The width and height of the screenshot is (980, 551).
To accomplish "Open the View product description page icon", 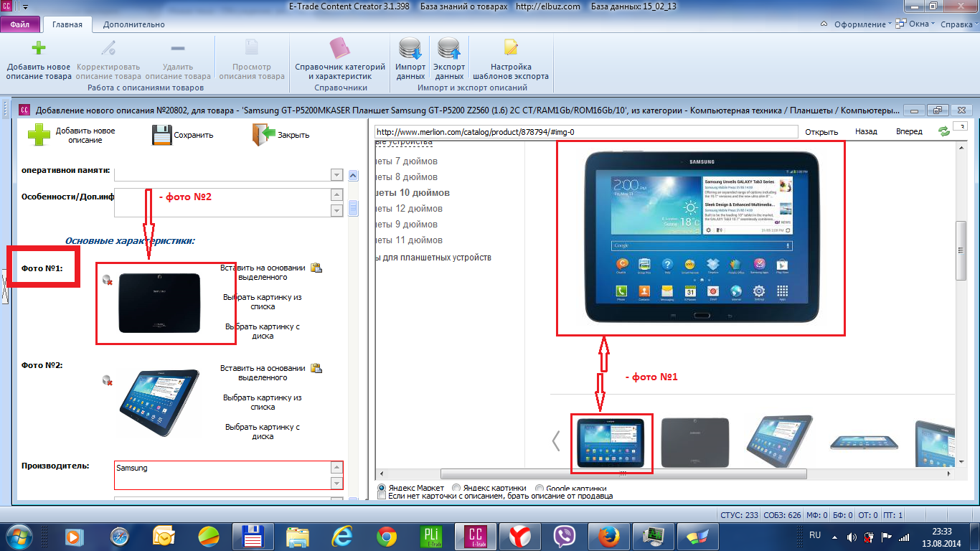I will pos(252,49).
